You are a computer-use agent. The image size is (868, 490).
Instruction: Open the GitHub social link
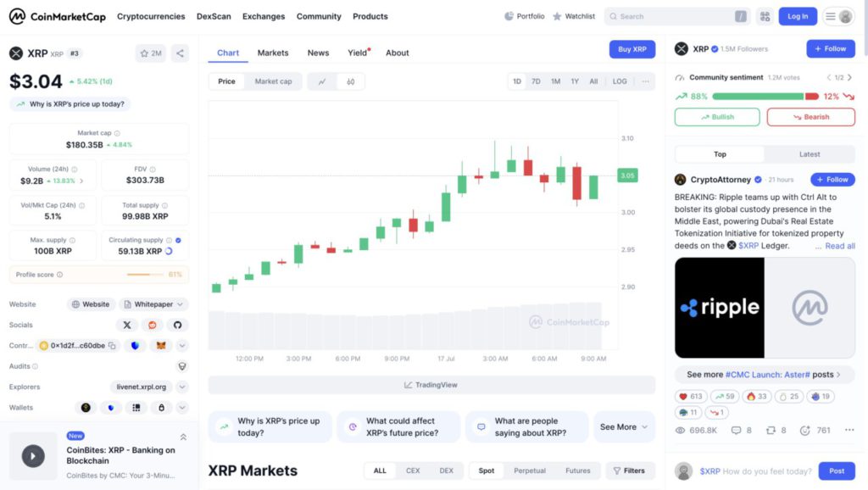click(x=177, y=325)
